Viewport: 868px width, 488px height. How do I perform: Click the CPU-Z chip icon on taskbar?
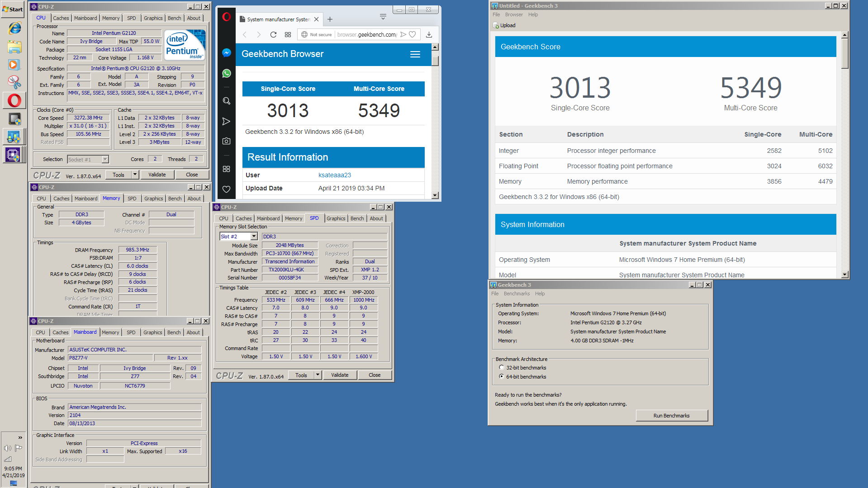click(14, 154)
